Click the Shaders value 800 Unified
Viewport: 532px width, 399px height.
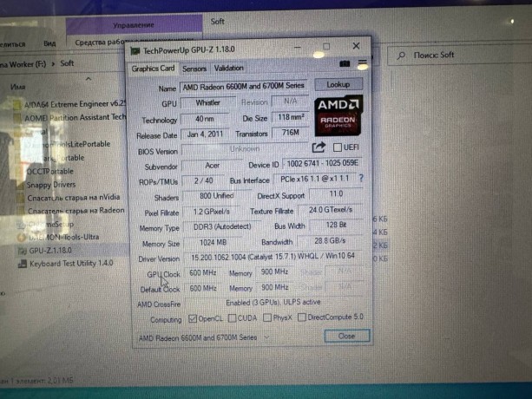click(x=216, y=196)
